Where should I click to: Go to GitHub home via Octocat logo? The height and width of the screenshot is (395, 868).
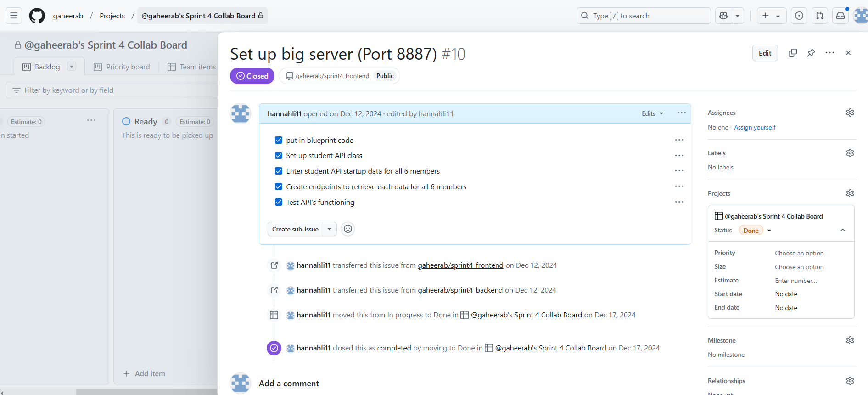[37, 16]
